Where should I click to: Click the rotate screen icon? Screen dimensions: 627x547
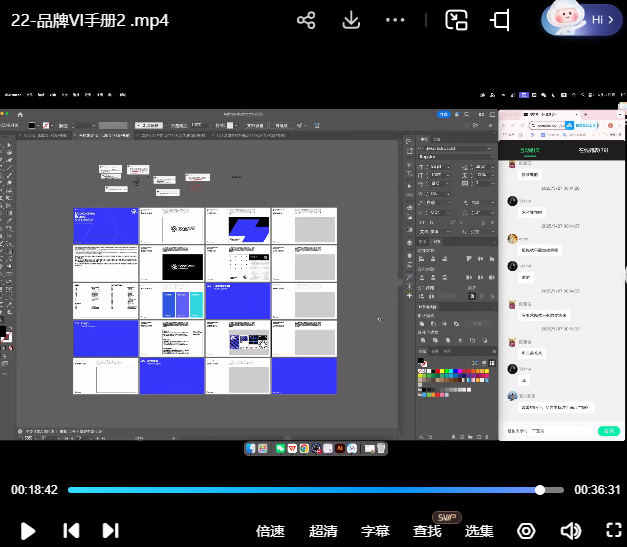point(501,20)
